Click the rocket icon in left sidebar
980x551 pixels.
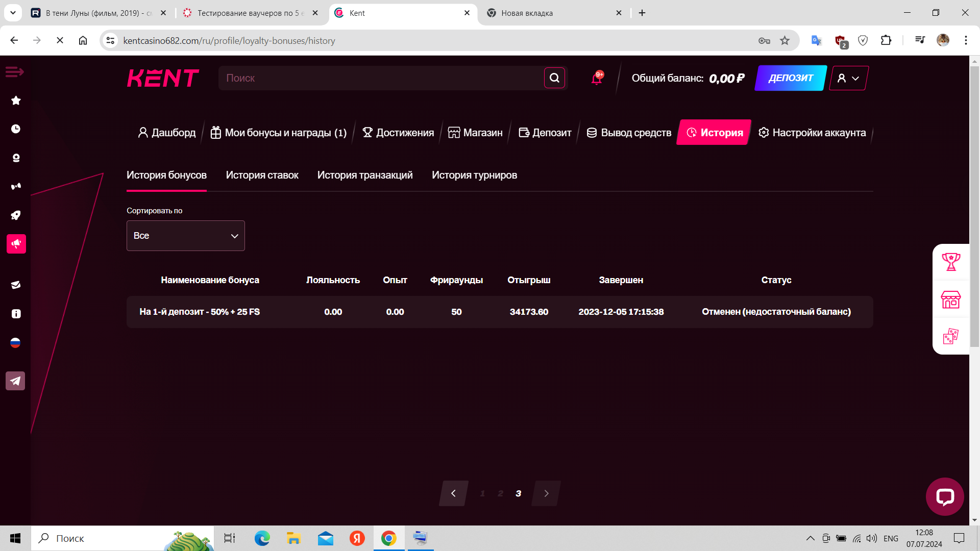coord(16,215)
